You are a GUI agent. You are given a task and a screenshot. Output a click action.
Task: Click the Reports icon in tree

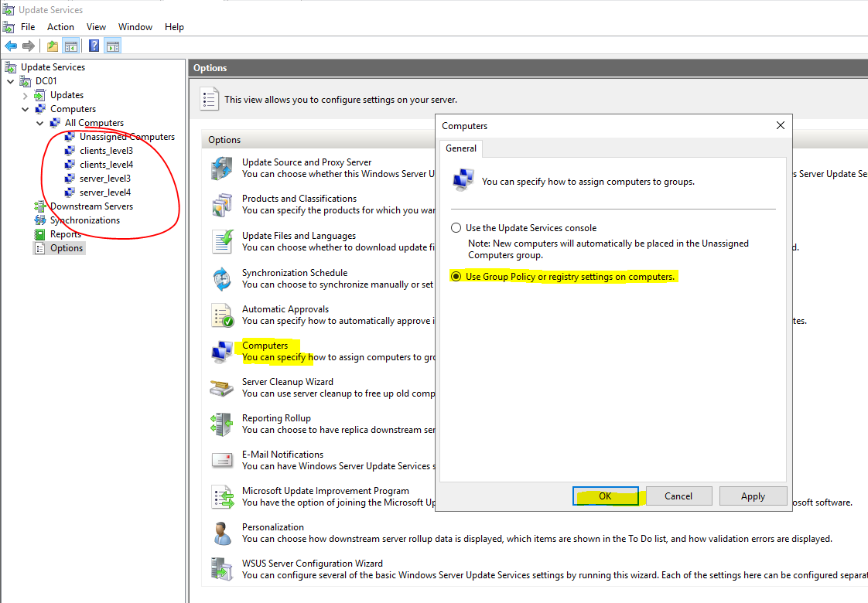click(x=40, y=234)
